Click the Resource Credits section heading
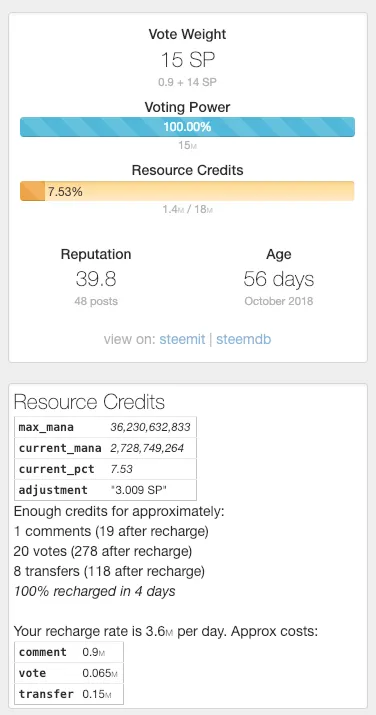Screen dimensions: 376x715 (89, 402)
